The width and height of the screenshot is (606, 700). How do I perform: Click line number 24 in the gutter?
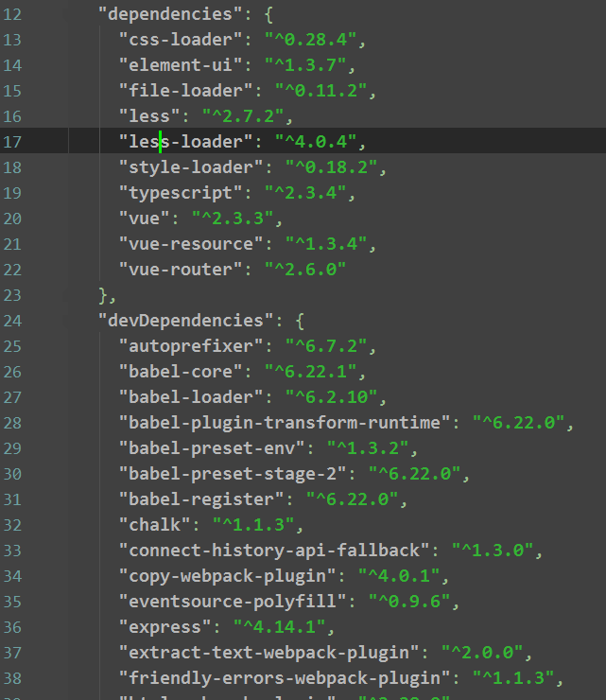[x=12, y=321]
